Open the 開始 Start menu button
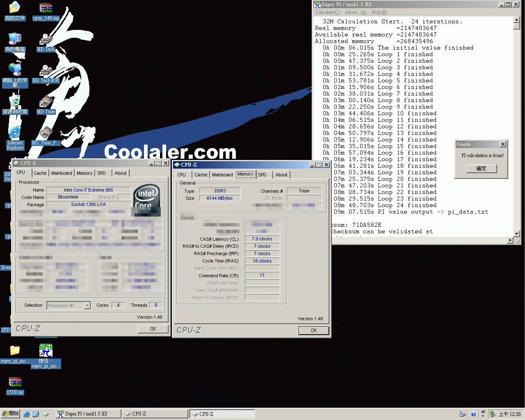 [10, 414]
